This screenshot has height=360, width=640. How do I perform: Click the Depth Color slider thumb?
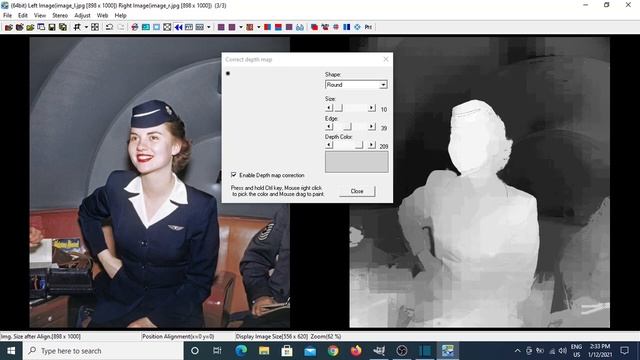point(359,145)
